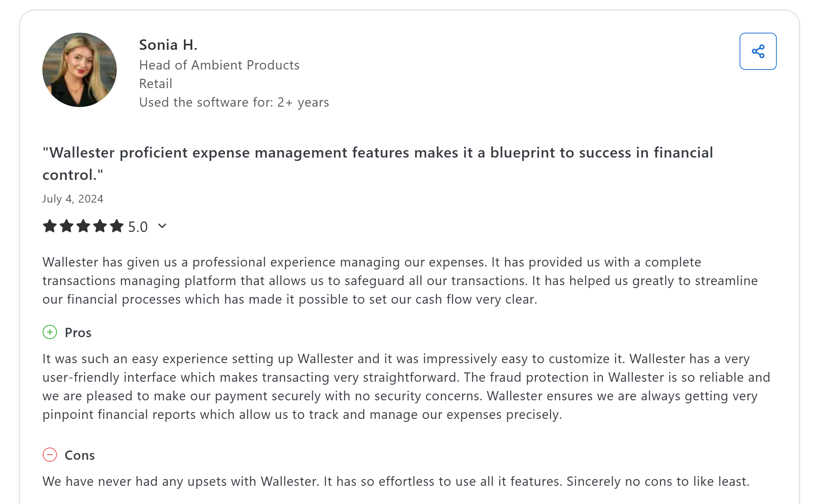
Task: Click the 5.0 rating score
Action: tap(138, 227)
